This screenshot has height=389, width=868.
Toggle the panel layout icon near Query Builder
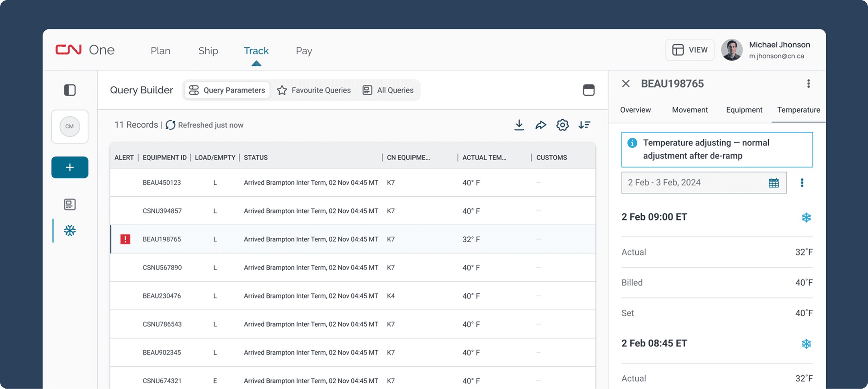click(589, 90)
